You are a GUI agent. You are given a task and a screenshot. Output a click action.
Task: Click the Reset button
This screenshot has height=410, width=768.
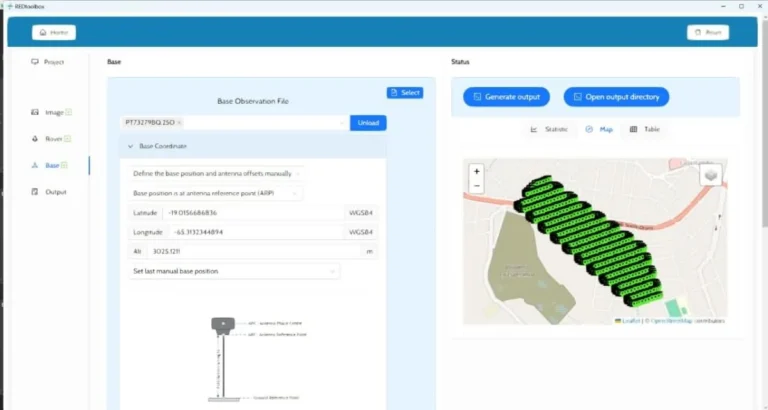pyautogui.click(x=708, y=32)
